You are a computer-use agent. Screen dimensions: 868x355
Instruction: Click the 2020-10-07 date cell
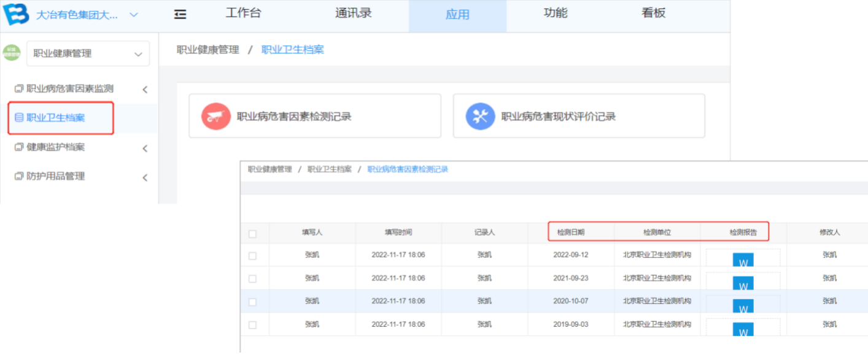point(571,301)
